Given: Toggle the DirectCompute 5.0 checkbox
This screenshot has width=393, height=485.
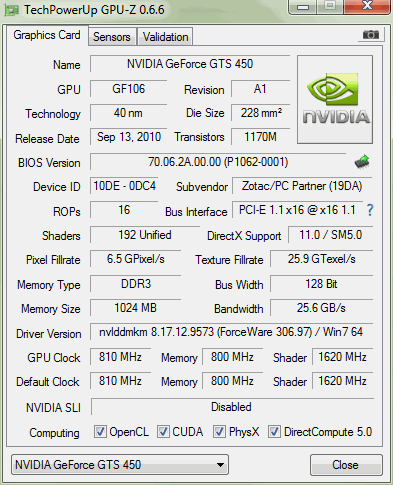Looking at the screenshot, I should 274,432.
